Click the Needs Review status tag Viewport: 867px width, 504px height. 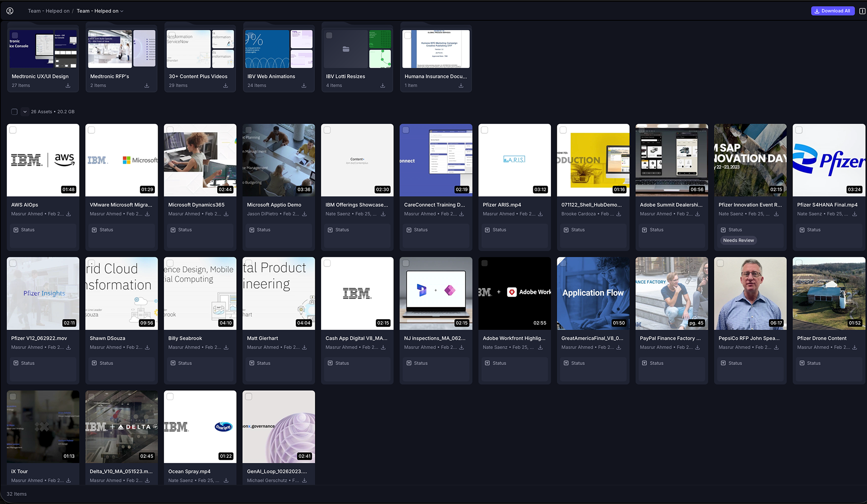point(738,240)
